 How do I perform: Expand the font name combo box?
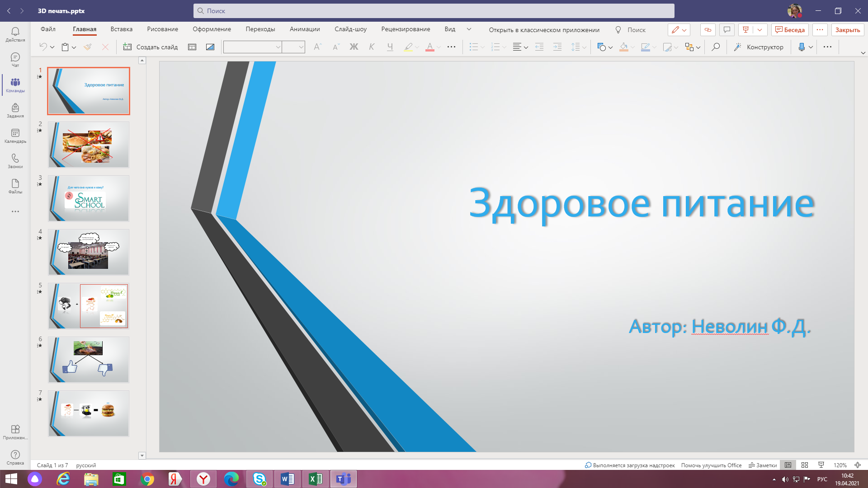click(278, 47)
